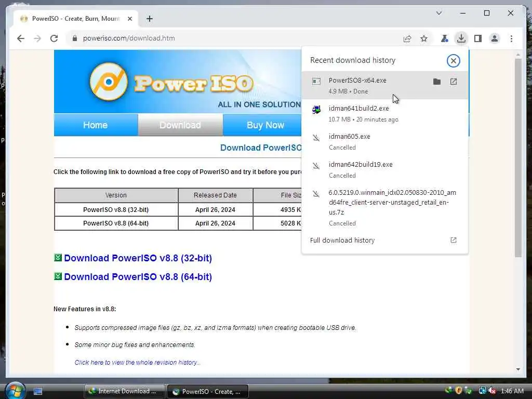Bookmark this page with the star
The image size is (532, 399).
pyautogui.click(x=424, y=38)
